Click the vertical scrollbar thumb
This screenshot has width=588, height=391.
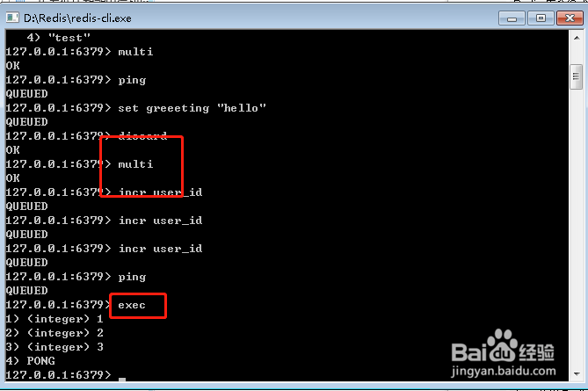point(576,76)
